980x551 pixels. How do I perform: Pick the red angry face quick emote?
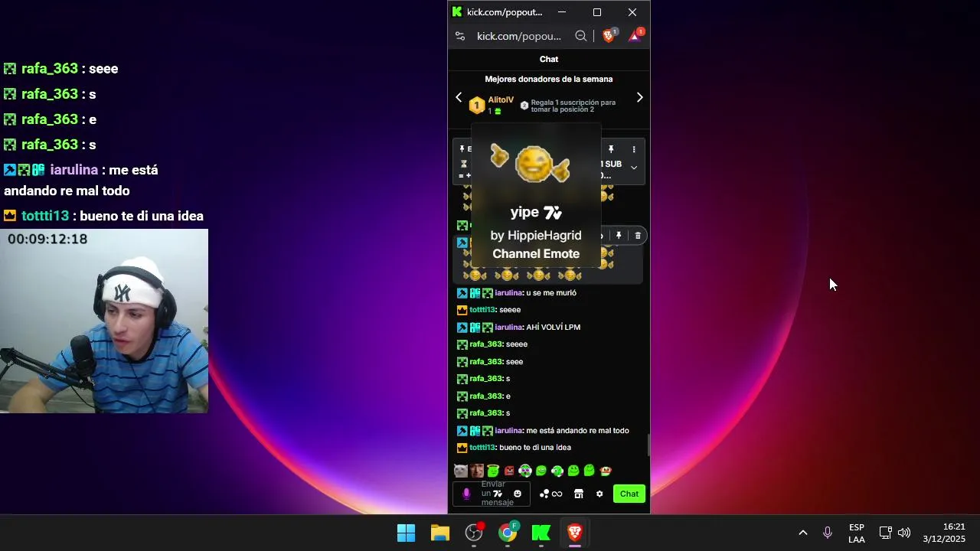click(x=509, y=471)
